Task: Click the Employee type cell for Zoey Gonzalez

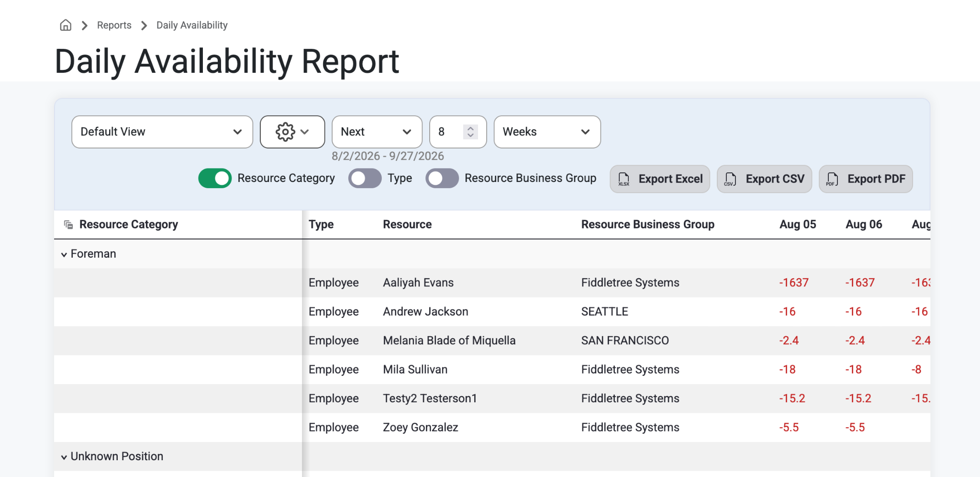Action: [334, 427]
